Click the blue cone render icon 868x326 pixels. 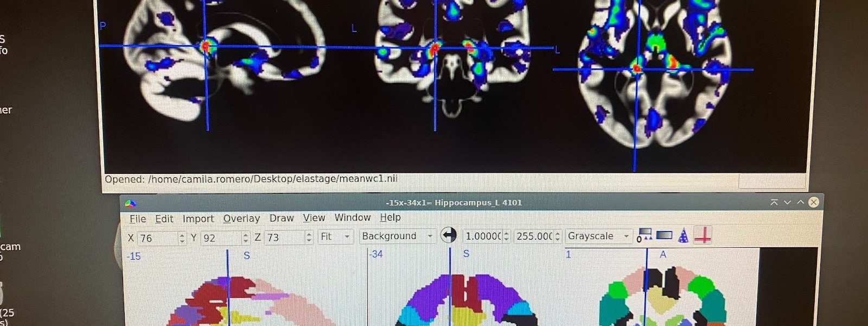coord(684,236)
